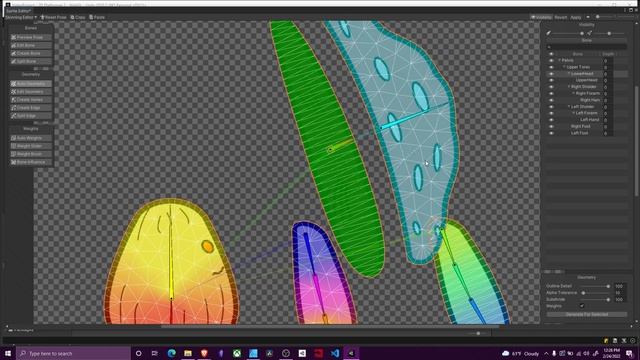Click the bone search field
640x360 pixels.
point(587,47)
